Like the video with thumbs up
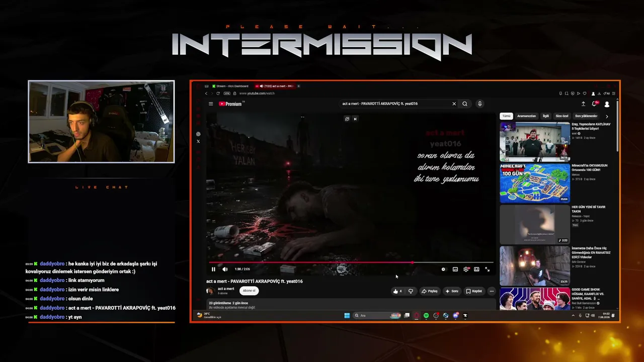644x362 pixels. pyautogui.click(x=397, y=291)
